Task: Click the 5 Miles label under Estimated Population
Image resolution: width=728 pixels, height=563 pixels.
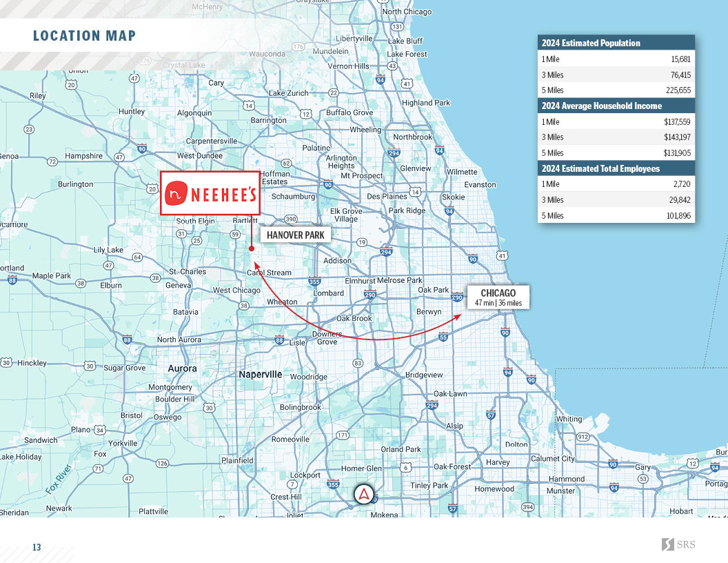Action: (x=552, y=90)
